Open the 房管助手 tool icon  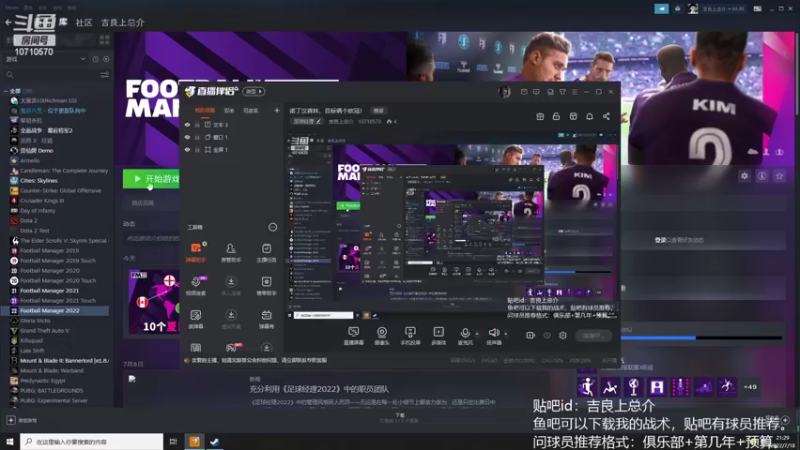pos(231,252)
